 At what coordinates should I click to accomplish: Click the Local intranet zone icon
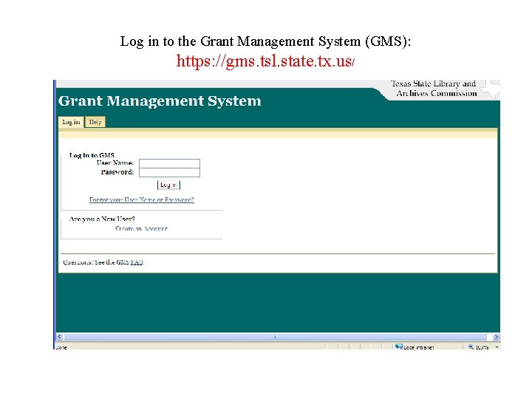click(399, 346)
